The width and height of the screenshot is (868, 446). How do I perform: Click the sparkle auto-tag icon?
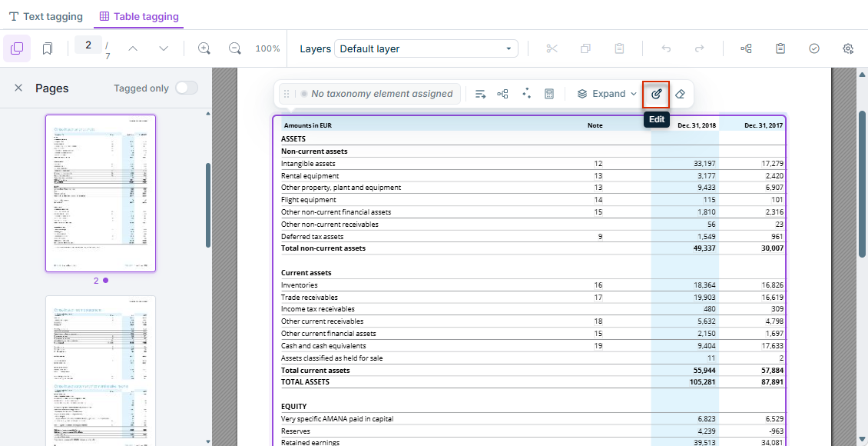point(526,94)
